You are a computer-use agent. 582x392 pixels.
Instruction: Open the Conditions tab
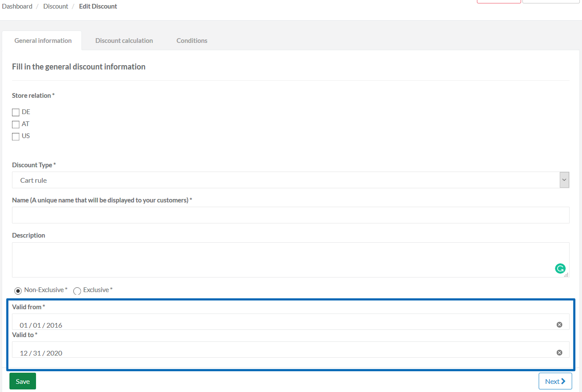192,41
